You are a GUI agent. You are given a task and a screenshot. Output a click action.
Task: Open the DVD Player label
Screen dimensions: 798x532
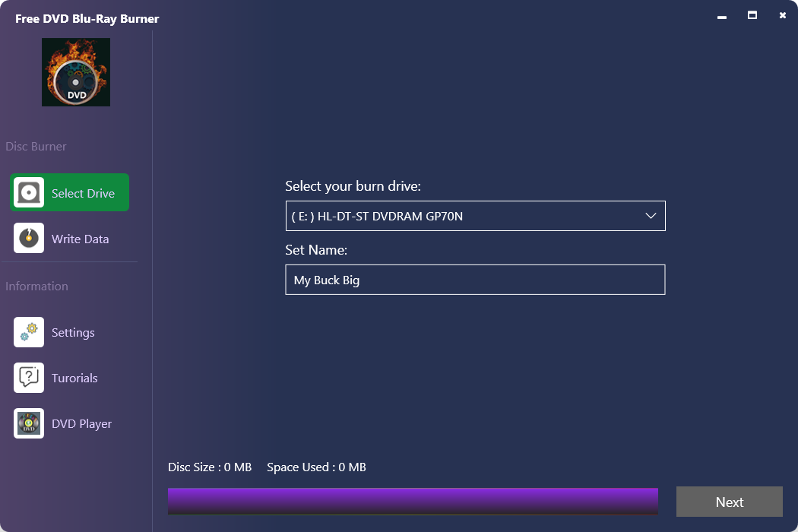(81, 423)
